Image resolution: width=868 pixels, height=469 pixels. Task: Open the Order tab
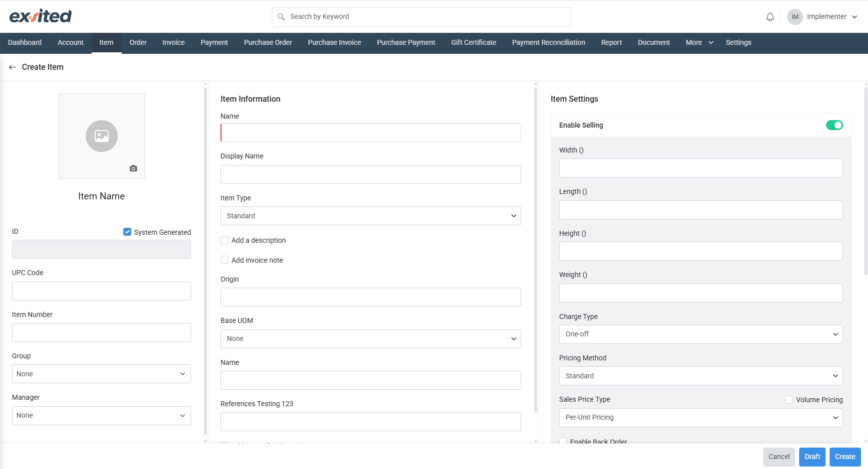(138, 43)
